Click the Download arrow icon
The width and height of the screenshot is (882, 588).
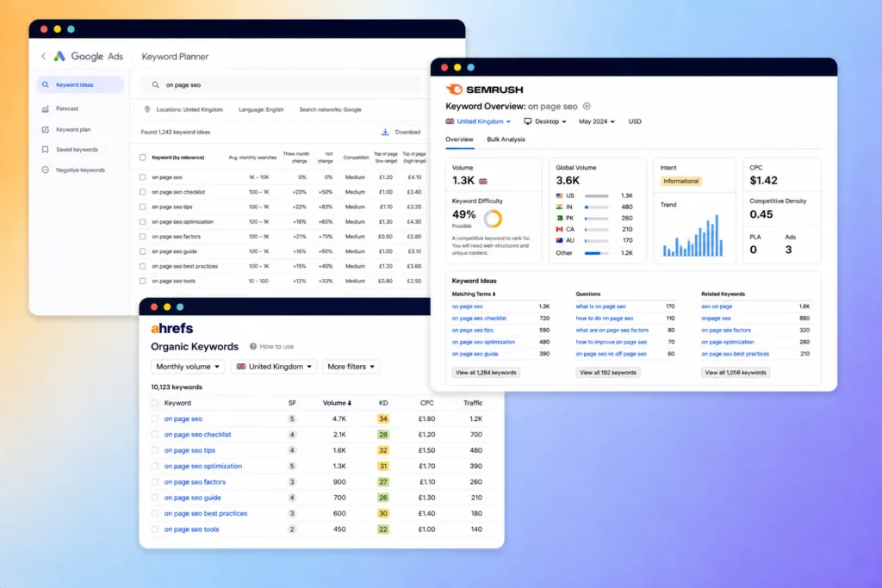[385, 132]
